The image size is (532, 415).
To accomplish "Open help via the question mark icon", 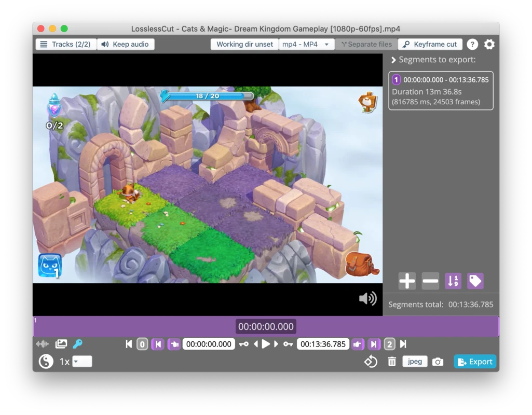I will click(x=472, y=45).
